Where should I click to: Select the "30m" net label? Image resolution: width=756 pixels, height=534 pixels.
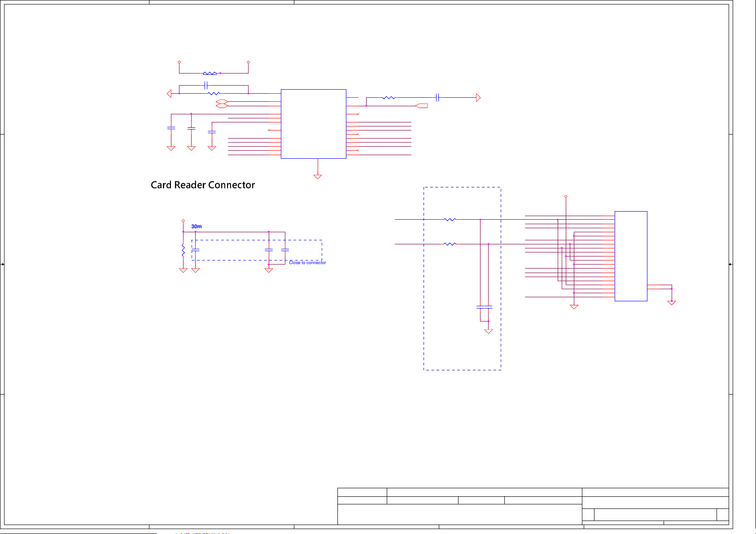[197, 226]
